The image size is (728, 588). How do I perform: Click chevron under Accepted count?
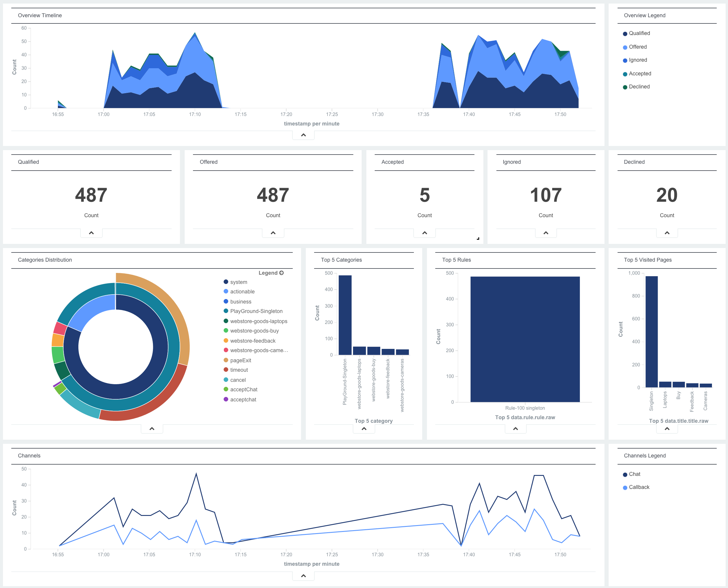click(x=424, y=233)
